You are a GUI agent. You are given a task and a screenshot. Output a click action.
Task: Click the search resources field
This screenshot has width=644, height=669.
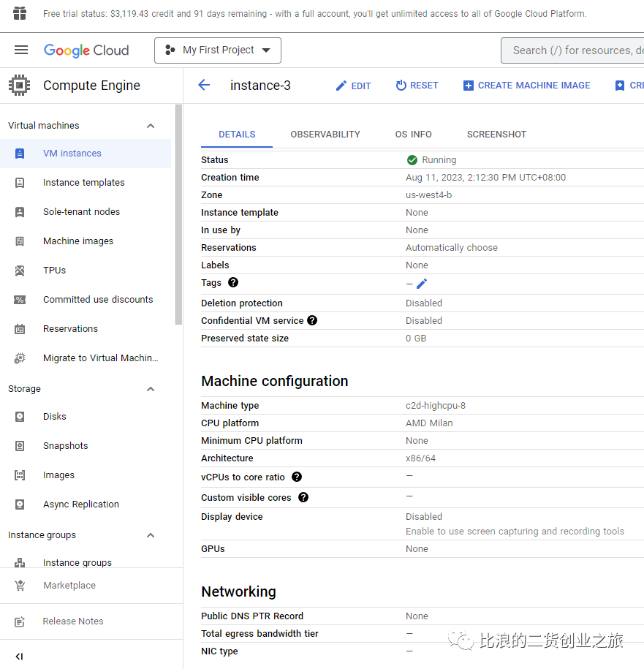572,50
